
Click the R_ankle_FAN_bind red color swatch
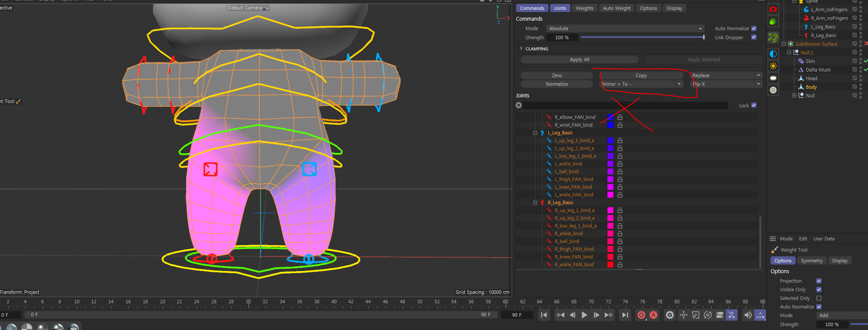pyautogui.click(x=610, y=265)
